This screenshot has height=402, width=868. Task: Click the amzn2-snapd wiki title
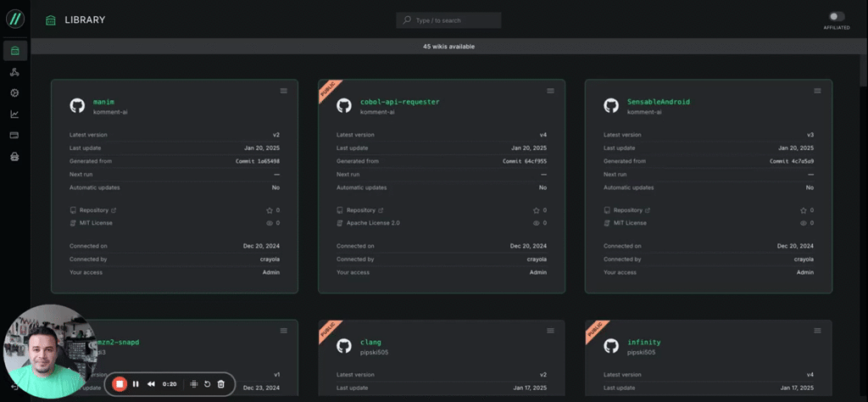click(117, 342)
